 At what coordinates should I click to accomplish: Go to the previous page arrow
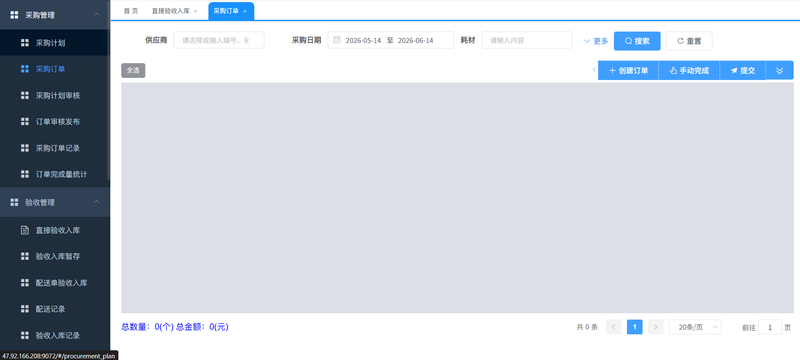pos(614,327)
